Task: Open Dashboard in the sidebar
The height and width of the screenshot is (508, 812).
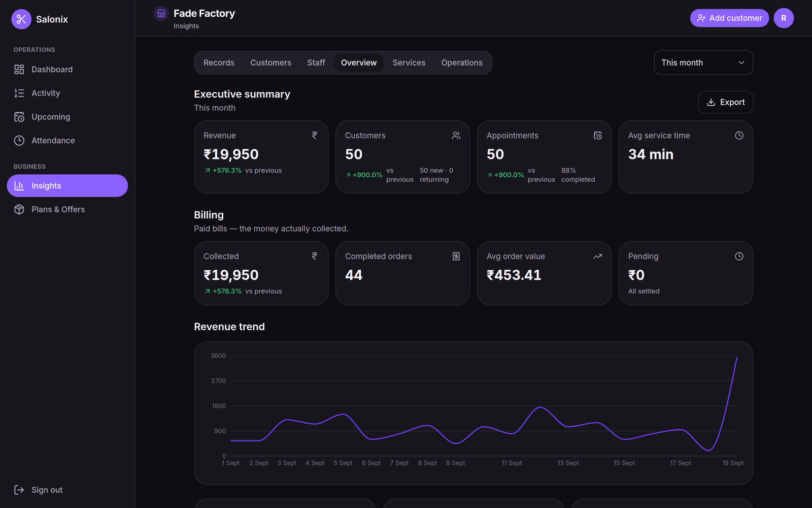Action: coord(67,70)
